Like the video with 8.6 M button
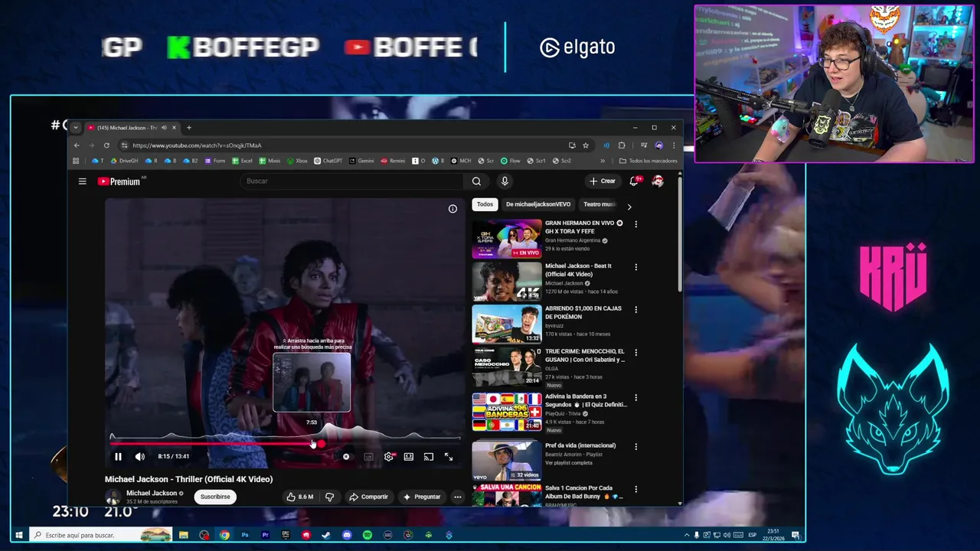Screen dimensions: 980x551 click(300, 497)
